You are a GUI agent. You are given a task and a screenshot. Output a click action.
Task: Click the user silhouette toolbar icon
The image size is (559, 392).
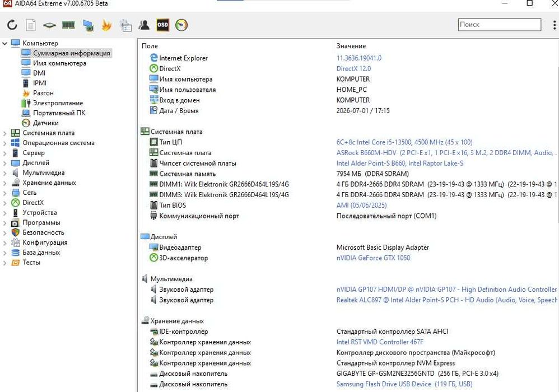point(144,25)
